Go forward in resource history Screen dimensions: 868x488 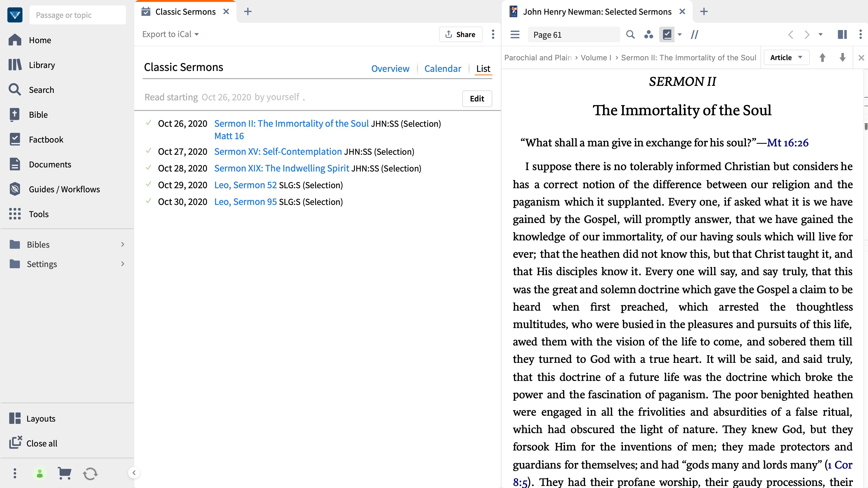[x=807, y=34]
